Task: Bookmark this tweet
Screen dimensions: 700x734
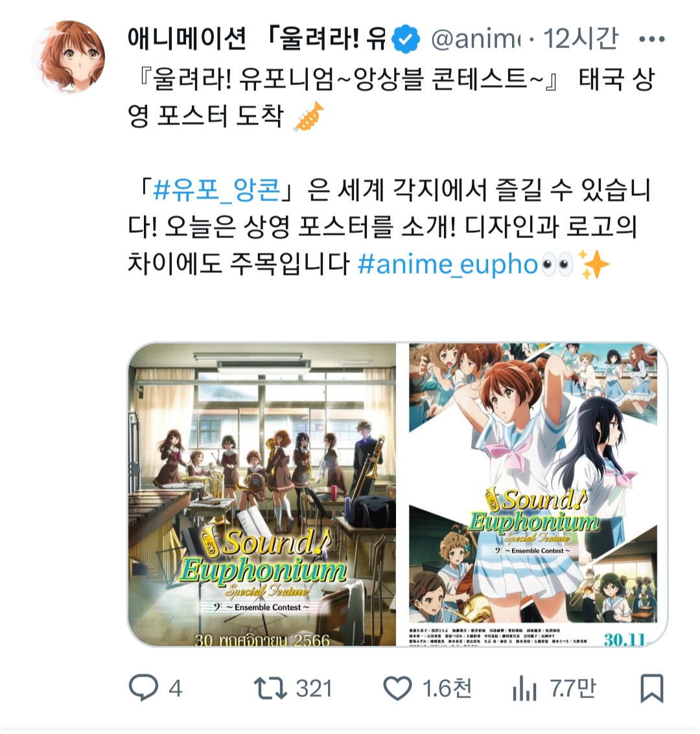Action: 651,688
